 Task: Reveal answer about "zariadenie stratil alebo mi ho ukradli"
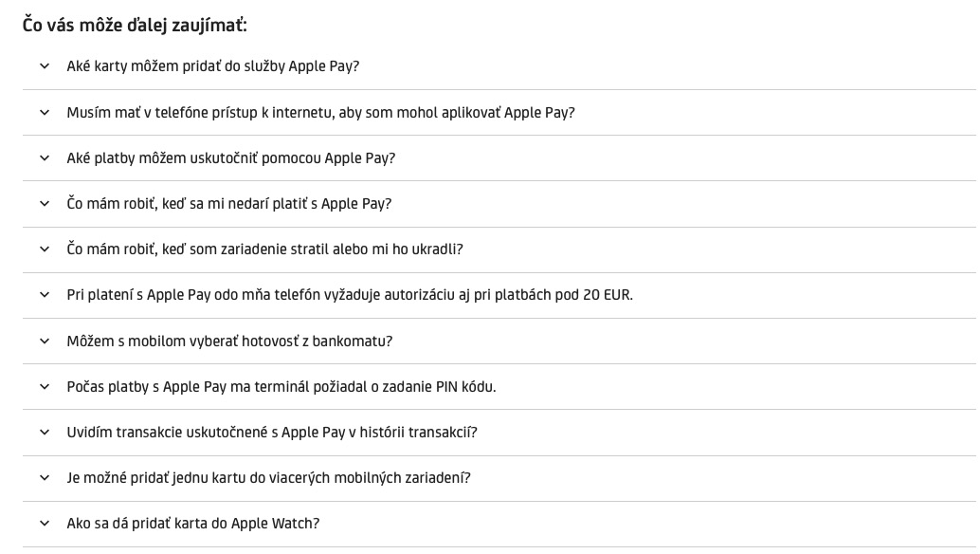click(x=264, y=249)
